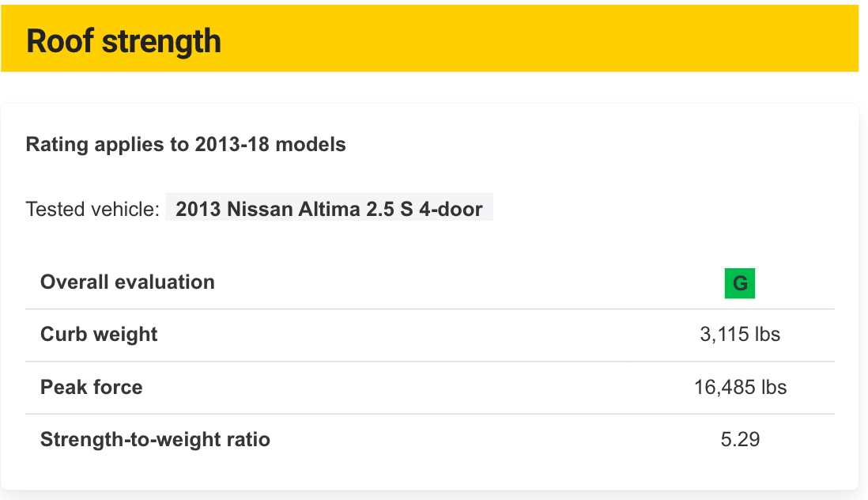Click the Peak force row label

pyautogui.click(x=92, y=388)
